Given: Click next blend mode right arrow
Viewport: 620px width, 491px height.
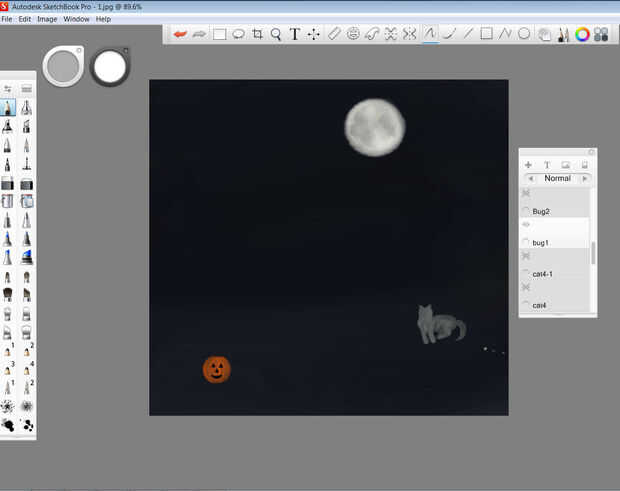Looking at the screenshot, I should coord(585,179).
